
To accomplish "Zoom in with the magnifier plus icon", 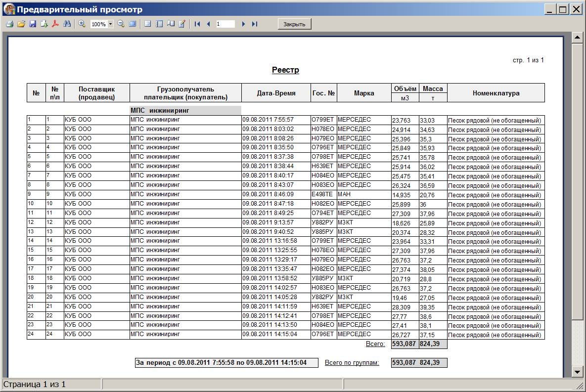I will 82,24.
